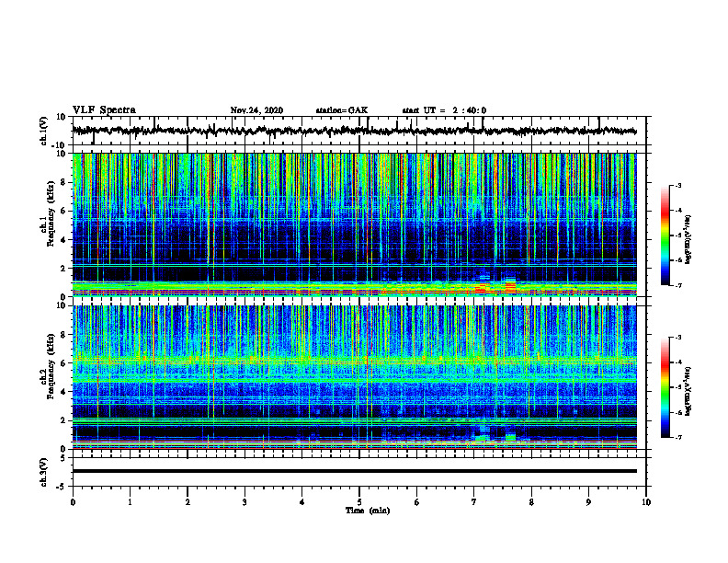The image size is (728, 563).
Task: Click the ch.2 "Frequency (kHz)" axis label
Action: pyautogui.click(x=51, y=366)
